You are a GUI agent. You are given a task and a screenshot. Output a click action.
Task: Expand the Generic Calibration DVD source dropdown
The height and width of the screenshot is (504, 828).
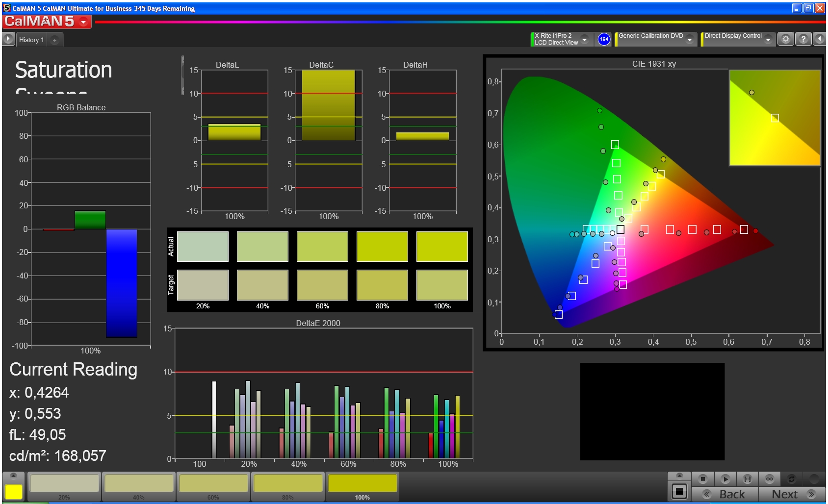tap(689, 39)
